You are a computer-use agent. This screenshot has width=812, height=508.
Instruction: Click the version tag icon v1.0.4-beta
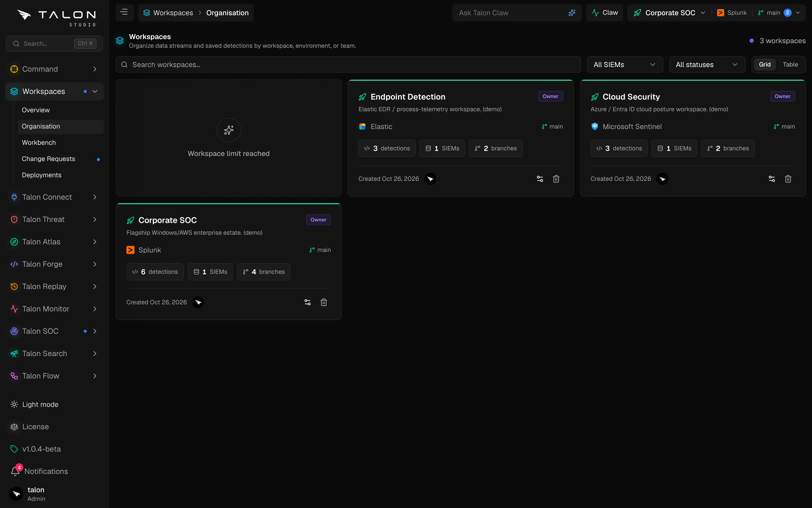[14, 449]
